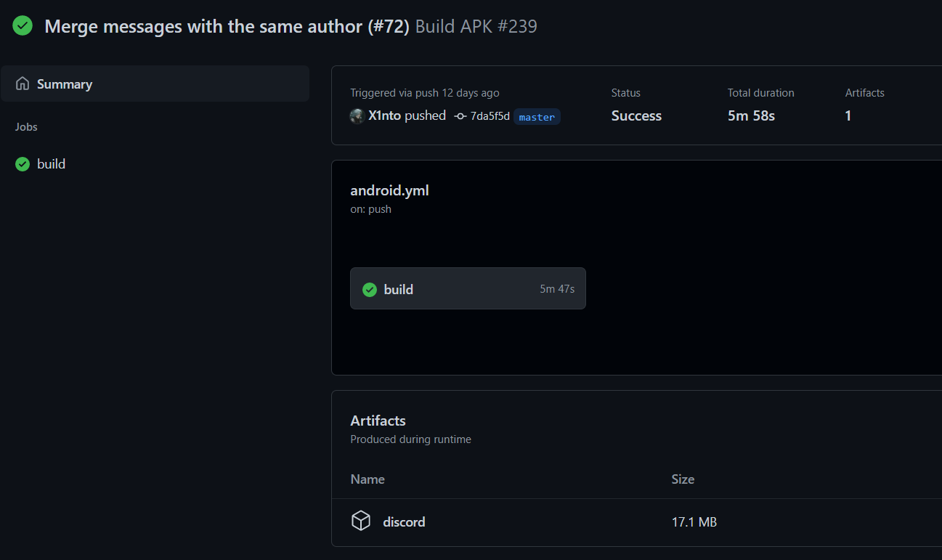Open commit 7da5f5d
Viewport: 942px width, 560px height.
pyautogui.click(x=490, y=115)
